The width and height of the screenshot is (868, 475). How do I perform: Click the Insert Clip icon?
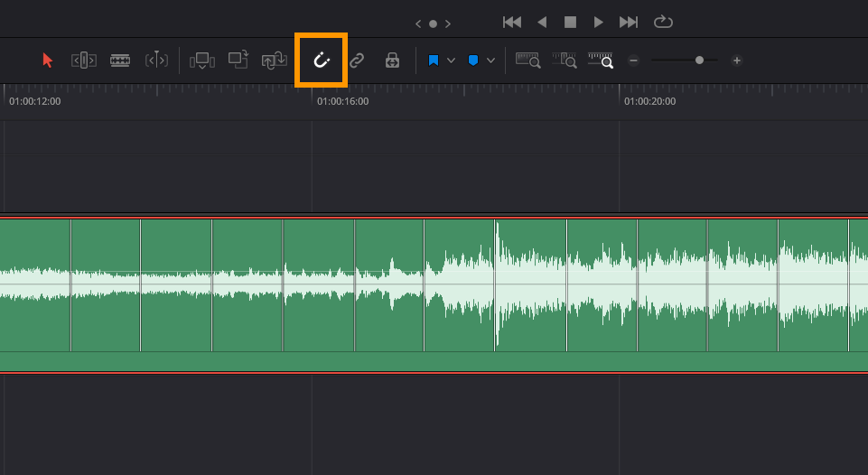point(202,61)
